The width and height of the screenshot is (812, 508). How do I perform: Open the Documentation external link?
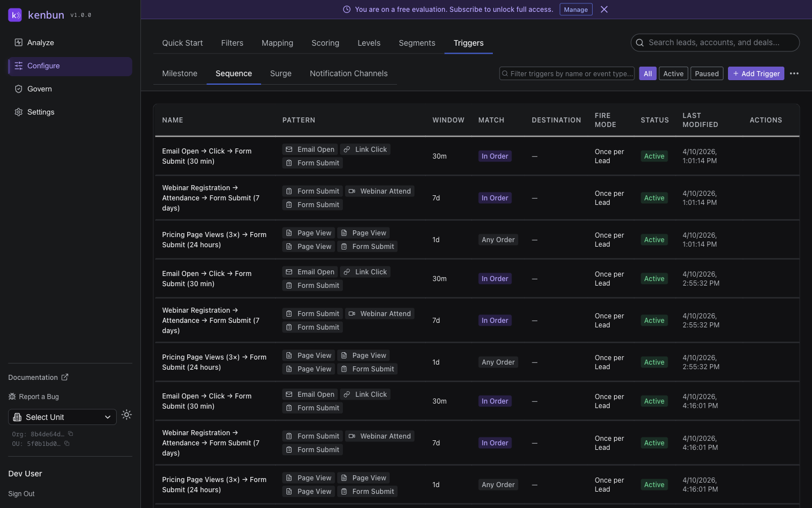point(38,377)
